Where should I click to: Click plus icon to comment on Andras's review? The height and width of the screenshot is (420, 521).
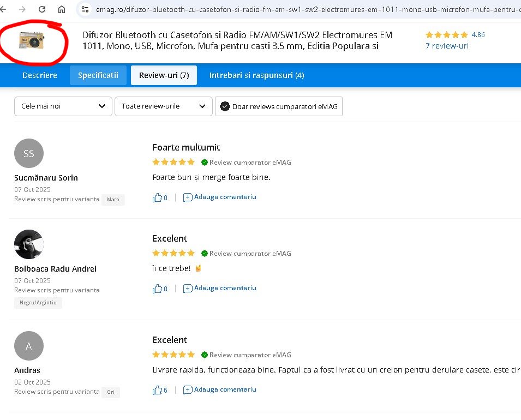[x=188, y=390]
